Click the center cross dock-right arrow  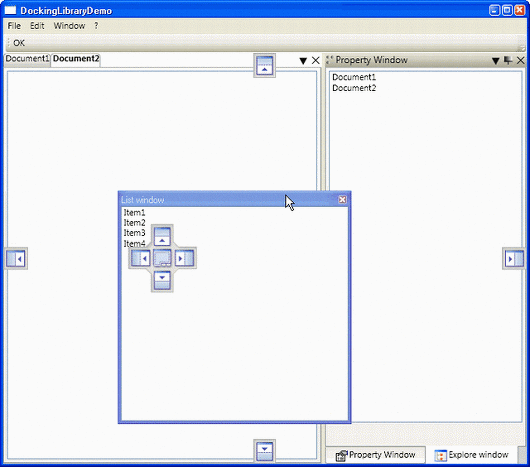pos(185,259)
